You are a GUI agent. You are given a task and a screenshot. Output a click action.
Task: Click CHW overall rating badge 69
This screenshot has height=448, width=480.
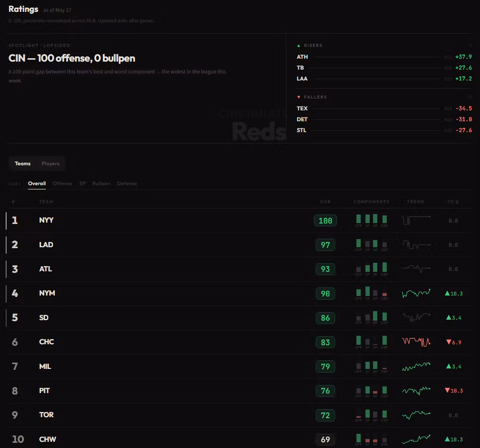(x=325, y=439)
